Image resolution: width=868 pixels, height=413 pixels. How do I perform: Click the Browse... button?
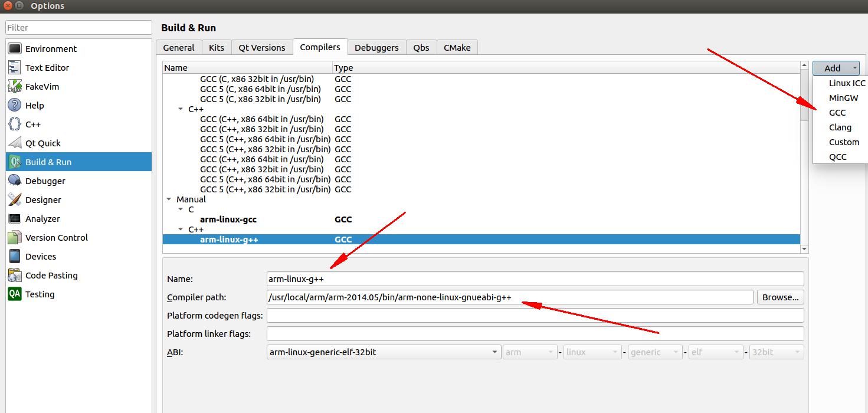pos(780,297)
